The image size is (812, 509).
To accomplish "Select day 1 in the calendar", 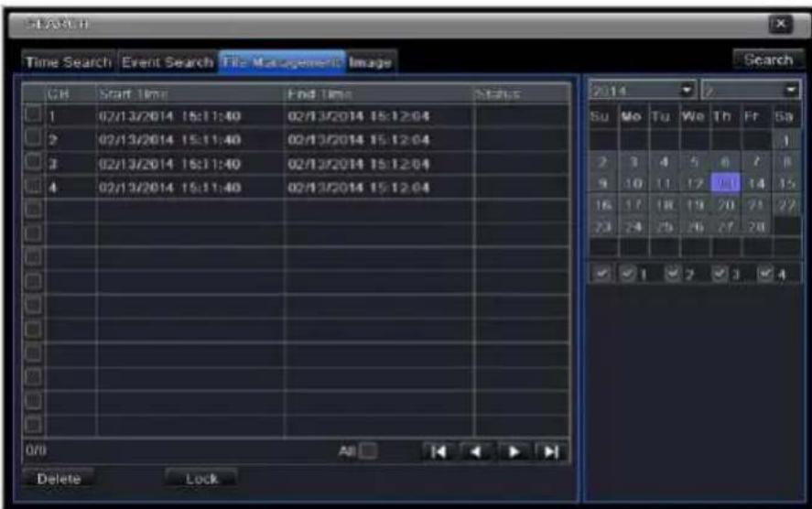I will 786,141.
